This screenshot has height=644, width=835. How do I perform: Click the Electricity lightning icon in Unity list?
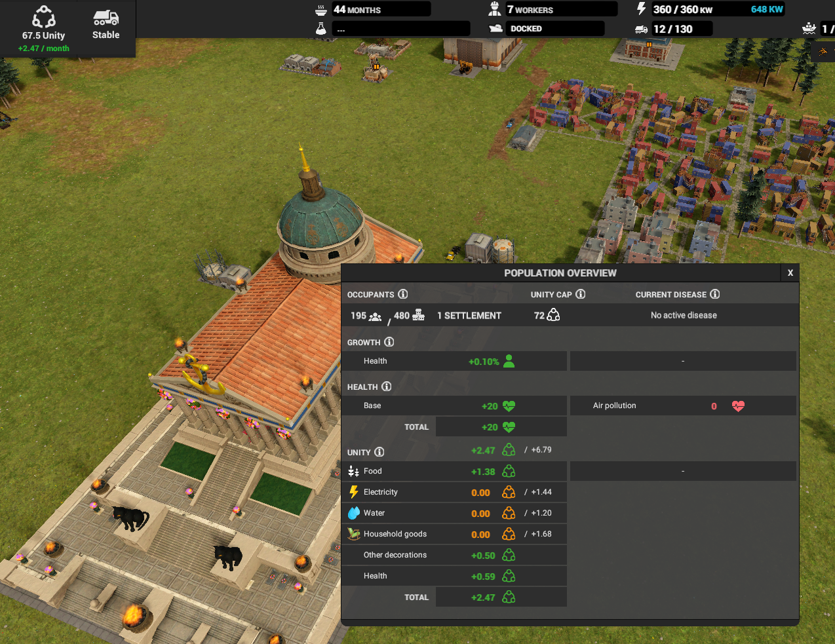coord(353,492)
